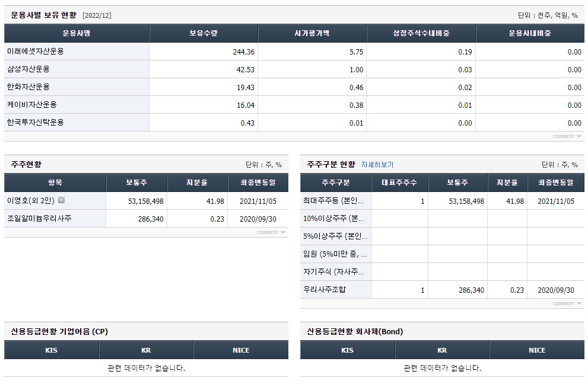Select the 우리사주조합 row label
The width and height of the screenshot is (588, 384).
pyautogui.click(x=325, y=289)
